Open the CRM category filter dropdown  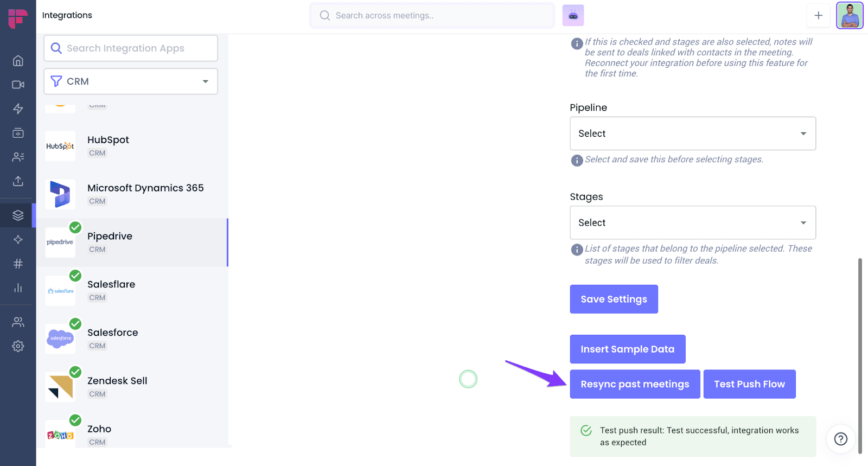130,81
